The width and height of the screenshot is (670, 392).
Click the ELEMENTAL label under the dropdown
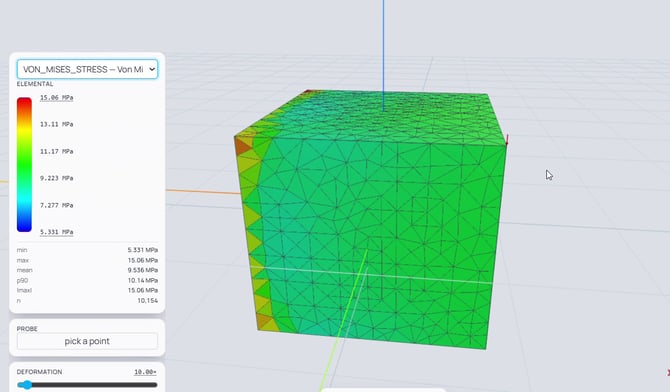point(35,84)
